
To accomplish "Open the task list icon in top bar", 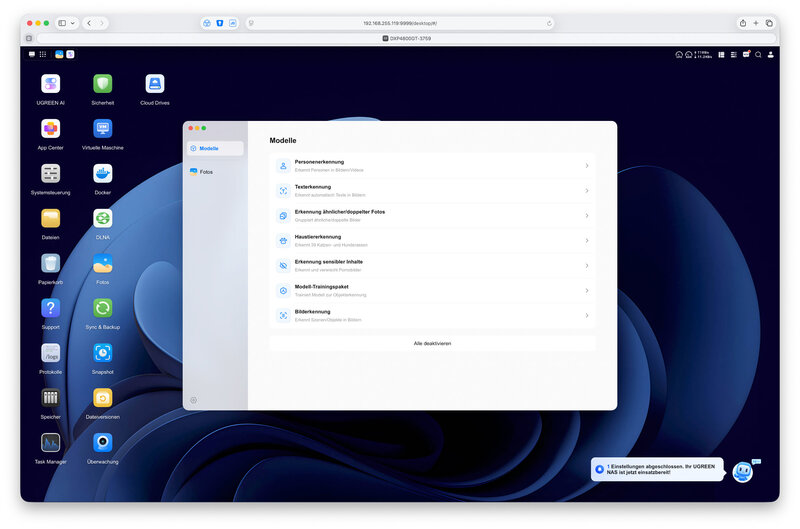I will pos(734,55).
